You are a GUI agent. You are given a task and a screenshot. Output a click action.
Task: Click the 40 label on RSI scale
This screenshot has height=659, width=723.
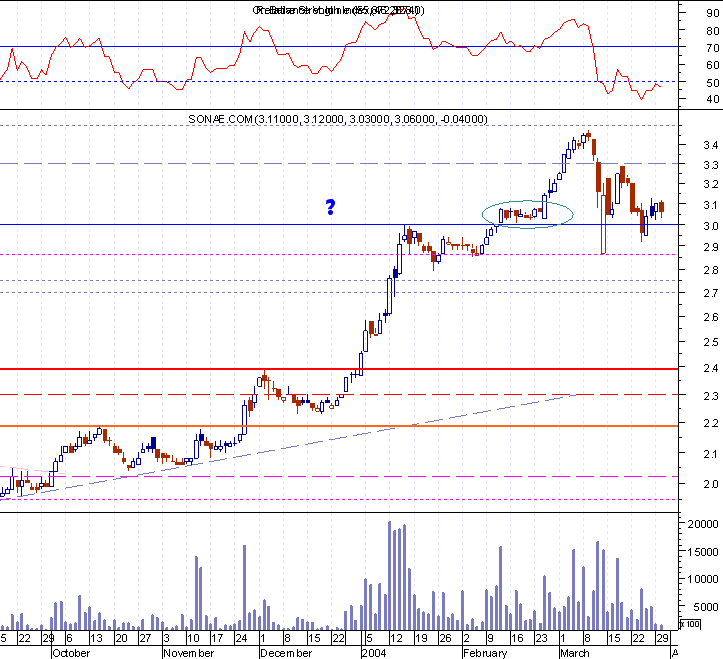point(713,99)
